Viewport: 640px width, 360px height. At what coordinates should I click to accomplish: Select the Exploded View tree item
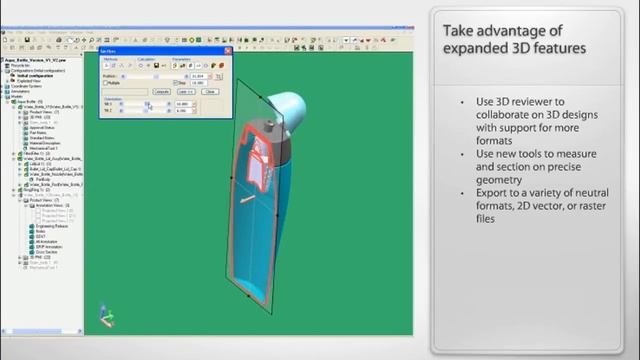tap(29, 81)
